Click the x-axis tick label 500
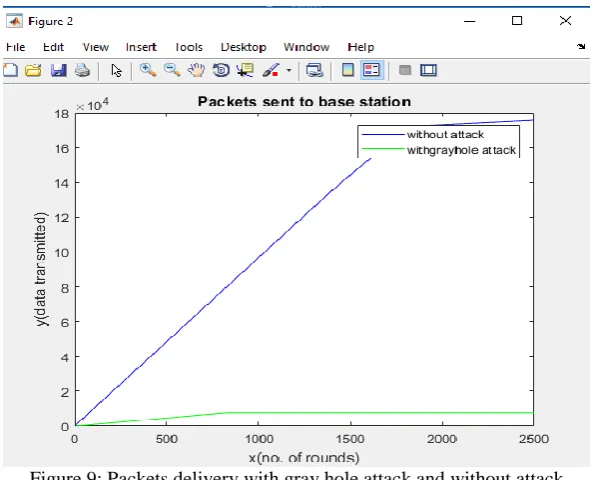The width and height of the screenshot is (593, 480). (x=167, y=439)
